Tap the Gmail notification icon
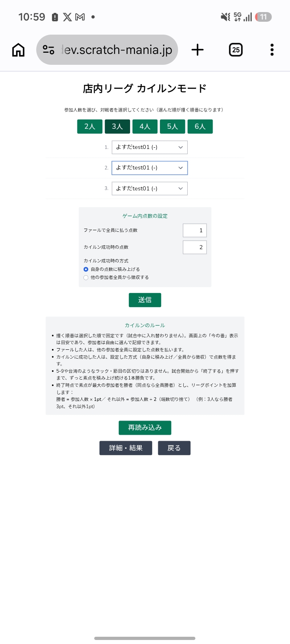Image resolution: width=290 pixels, height=644 pixels. click(x=80, y=17)
